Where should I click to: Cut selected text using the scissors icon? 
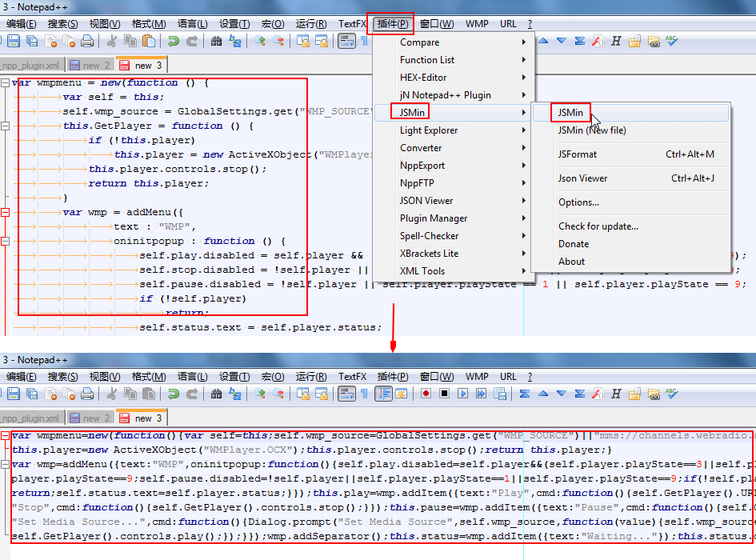click(x=112, y=42)
